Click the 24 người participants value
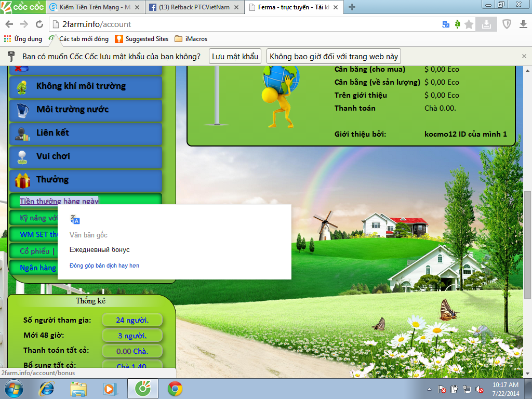Viewport: 532px width, 399px height. (x=132, y=320)
